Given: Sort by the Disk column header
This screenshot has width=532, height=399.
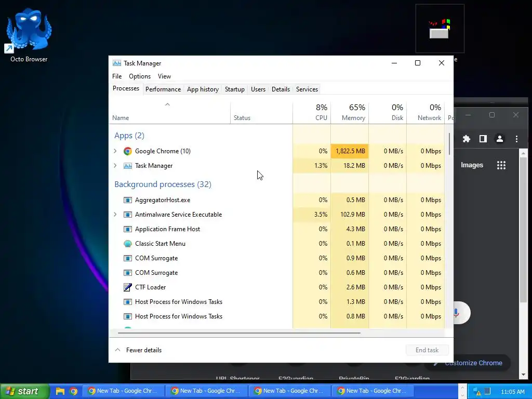Looking at the screenshot, I should [388, 113].
